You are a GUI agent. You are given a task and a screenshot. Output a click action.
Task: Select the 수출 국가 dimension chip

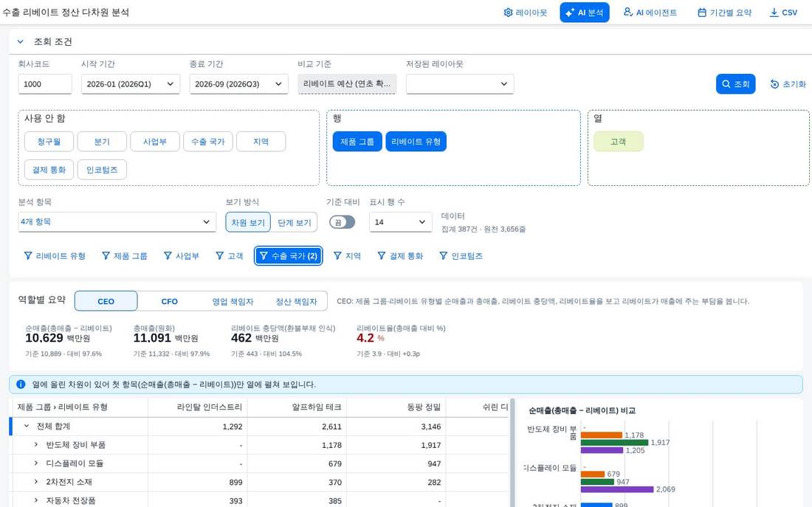pyautogui.click(x=207, y=142)
